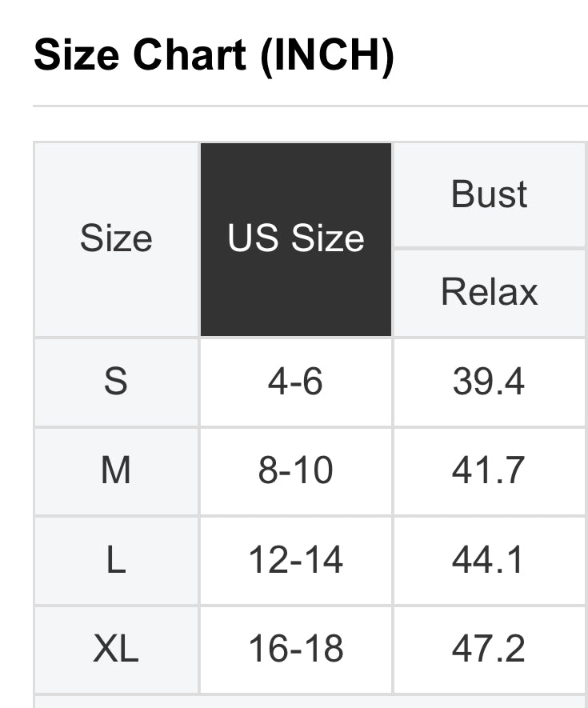The image size is (588, 708).
Task: Click the dark 'US Size' header cell
Action: pos(296,239)
